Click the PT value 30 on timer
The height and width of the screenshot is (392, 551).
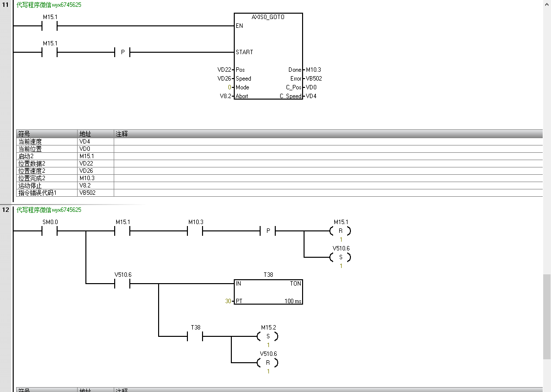pos(228,301)
